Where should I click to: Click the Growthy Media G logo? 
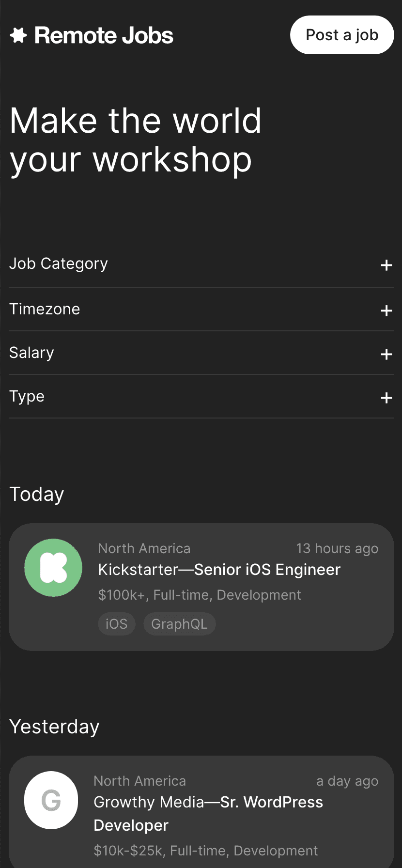[51, 800]
